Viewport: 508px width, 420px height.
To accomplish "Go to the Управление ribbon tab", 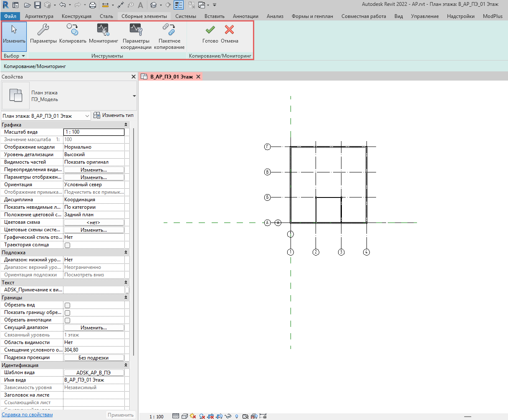I will [x=425, y=16].
